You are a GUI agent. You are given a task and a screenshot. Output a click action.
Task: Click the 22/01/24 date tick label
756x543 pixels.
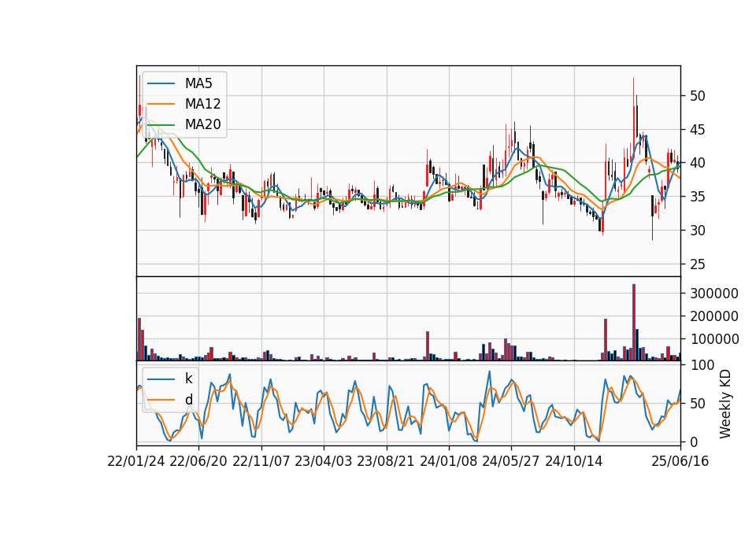(x=136, y=461)
